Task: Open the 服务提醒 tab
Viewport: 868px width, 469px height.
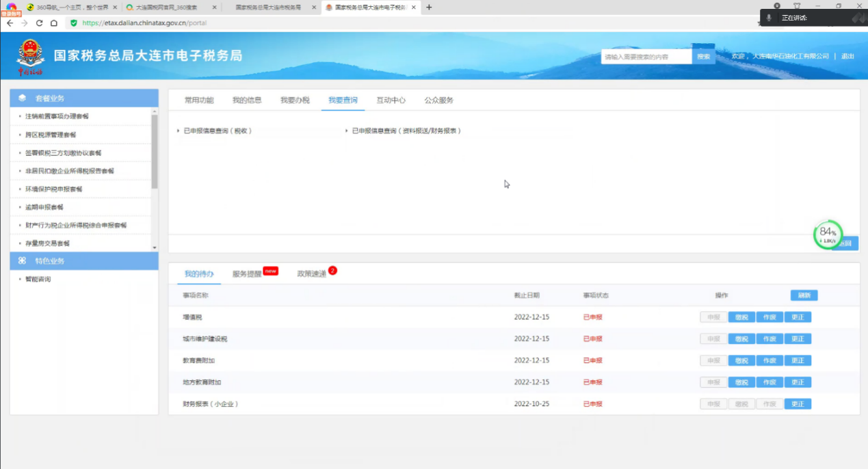Action: click(247, 274)
